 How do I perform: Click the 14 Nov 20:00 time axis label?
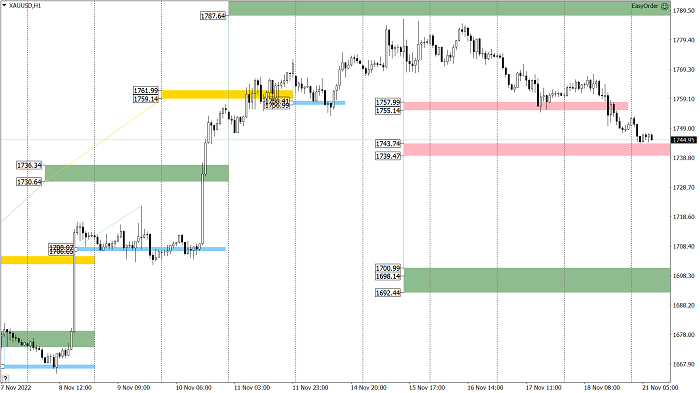pos(368,388)
